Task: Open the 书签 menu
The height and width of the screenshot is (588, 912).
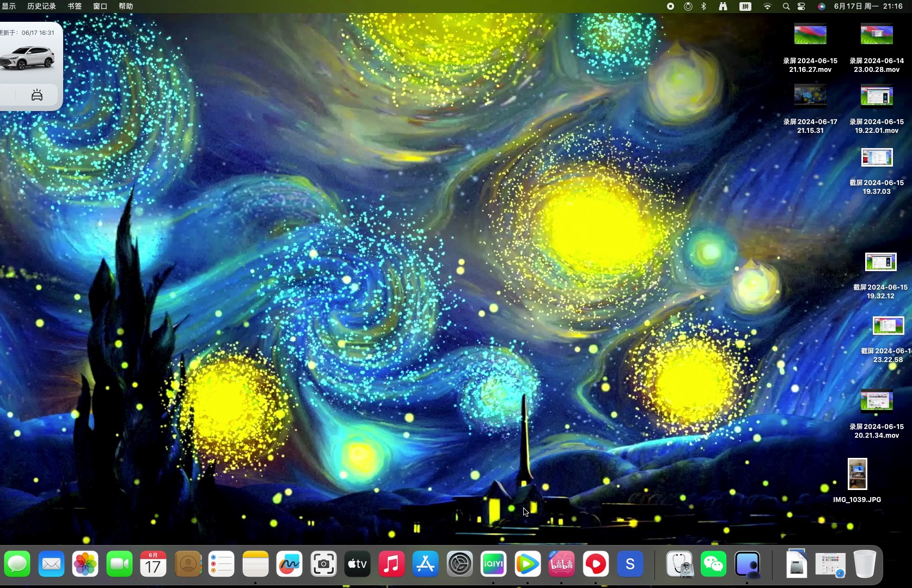Action: coord(75,6)
